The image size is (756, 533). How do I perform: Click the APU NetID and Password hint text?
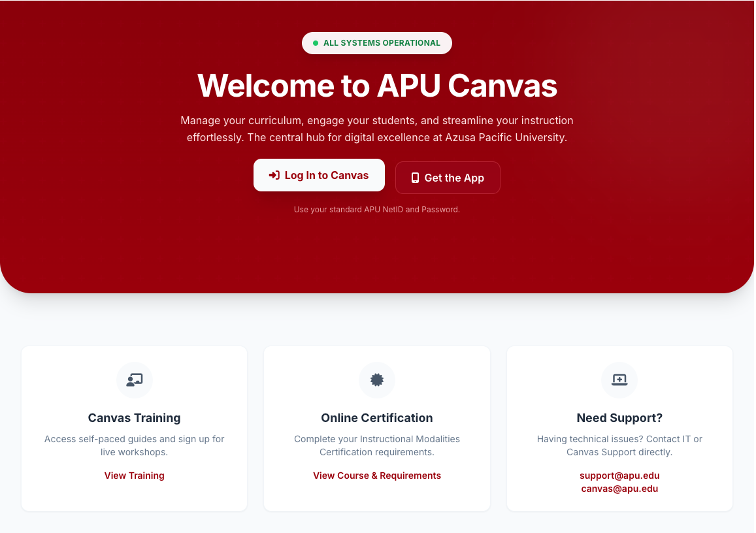click(377, 210)
